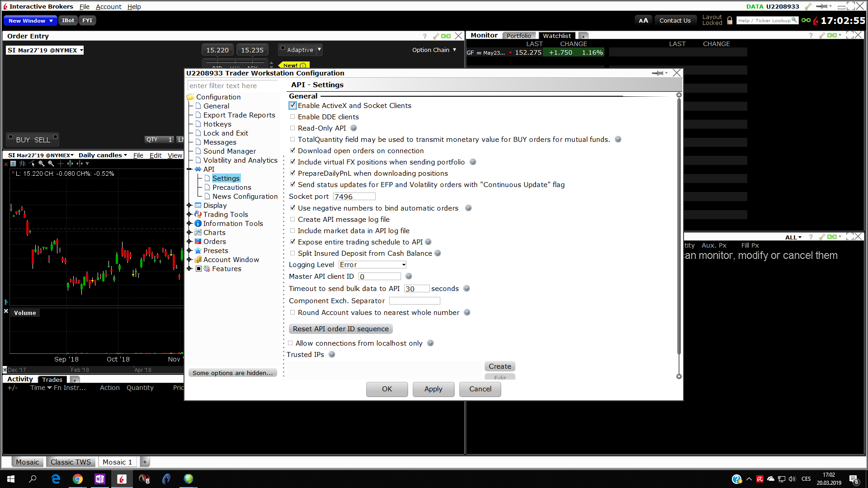Click the Reset API order ID sequence button
This screenshot has height=488, width=868.
(x=340, y=329)
